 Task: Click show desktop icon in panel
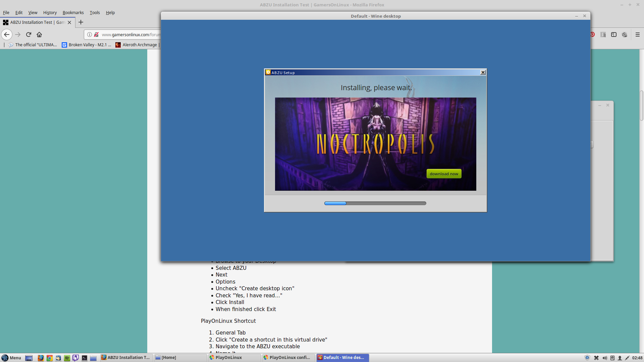(29, 358)
